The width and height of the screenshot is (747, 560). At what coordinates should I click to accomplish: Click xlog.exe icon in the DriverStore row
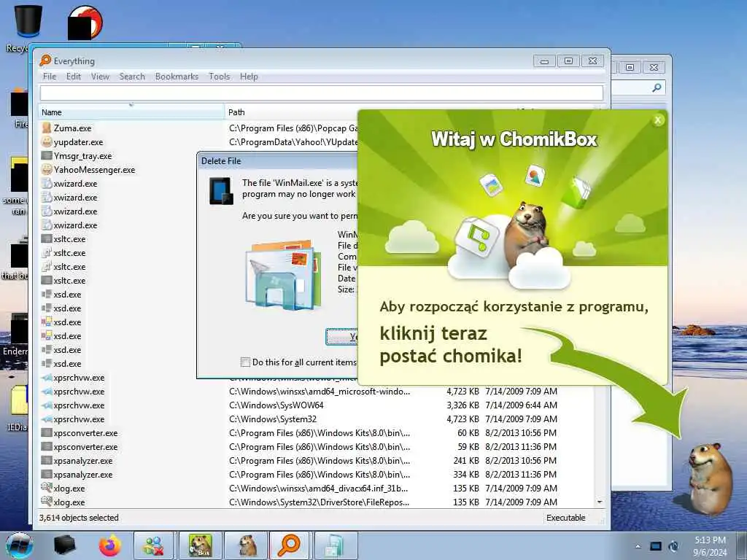pyautogui.click(x=46, y=502)
